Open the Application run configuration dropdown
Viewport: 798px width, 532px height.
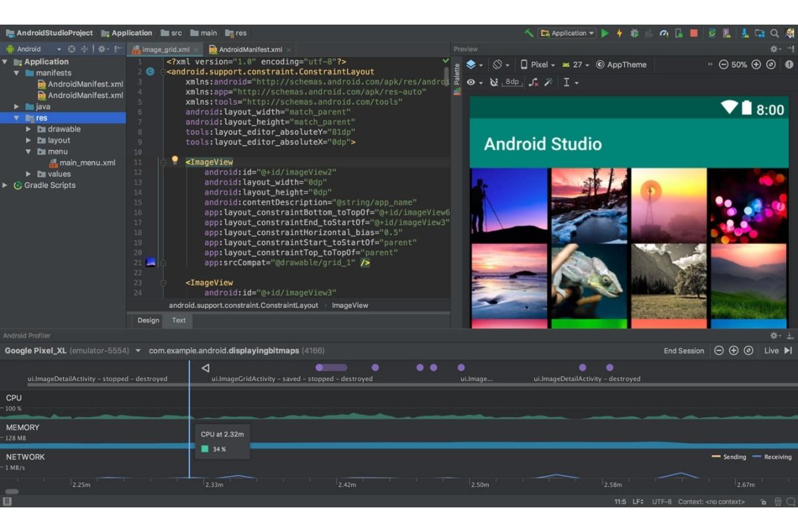(567, 33)
